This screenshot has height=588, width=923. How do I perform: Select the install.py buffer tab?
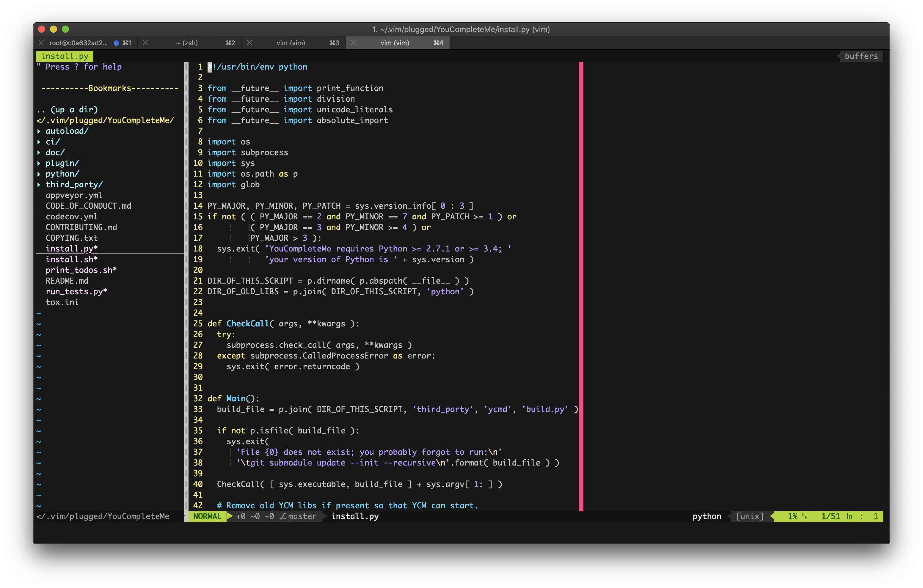[x=65, y=56]
